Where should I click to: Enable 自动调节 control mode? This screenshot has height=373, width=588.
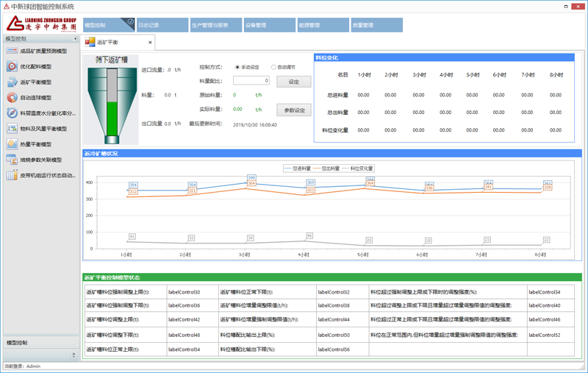pos(274,67)
